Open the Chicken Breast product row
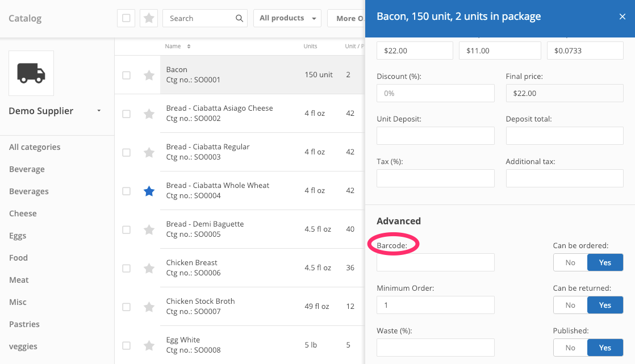The image size is (635, 364). click(x=240, y=267)
